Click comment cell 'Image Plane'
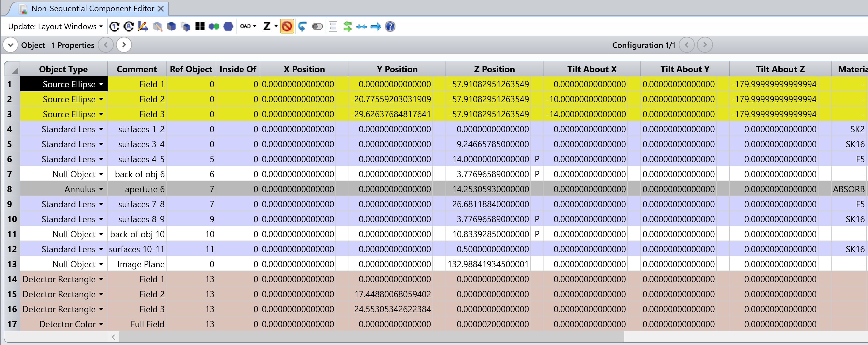The height and width of the screenshot is (345, 868). 137,264
